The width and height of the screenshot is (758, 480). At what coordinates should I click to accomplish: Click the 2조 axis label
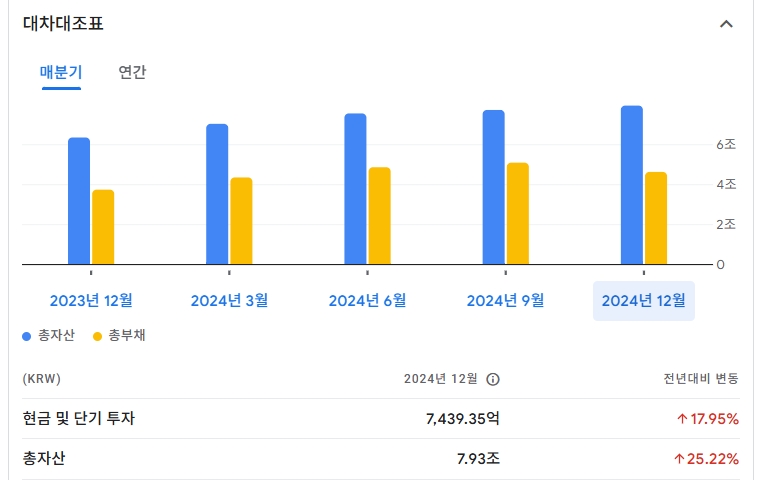coord(726,225)
